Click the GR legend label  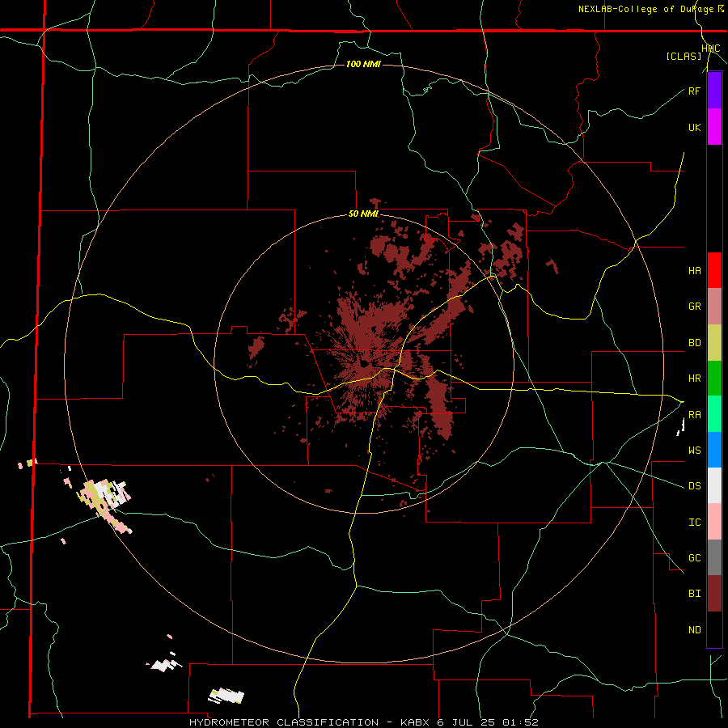tap(694, 307)
